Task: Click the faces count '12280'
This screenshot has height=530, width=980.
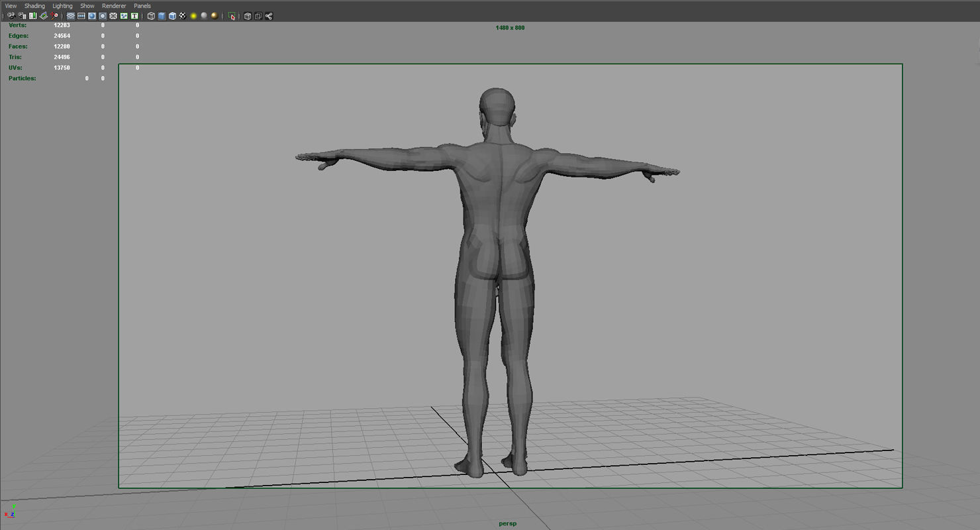Action: click(62, 46)
